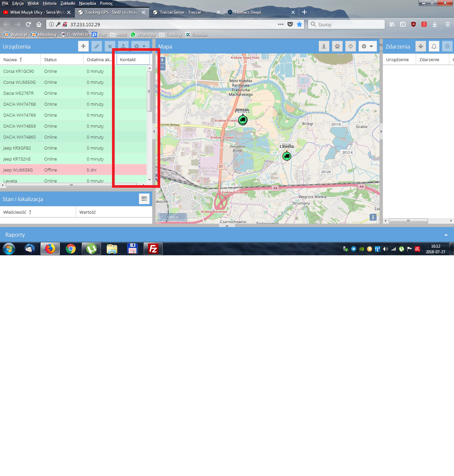The height and width of the screenshot is (476, 454).
Task: Select the Dacia WE276TR device row
Action: [73, 93]
